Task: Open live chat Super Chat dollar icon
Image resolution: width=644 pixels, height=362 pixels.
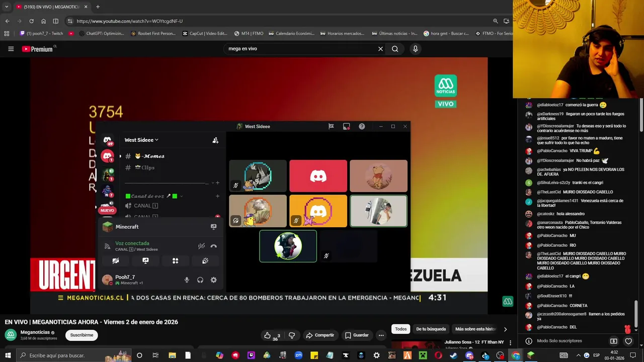Action: (613, 341)
